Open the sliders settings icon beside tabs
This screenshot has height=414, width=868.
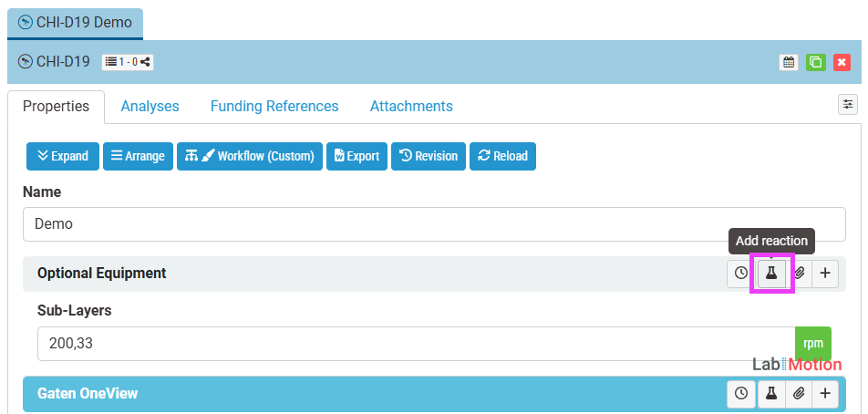[848, 105]
